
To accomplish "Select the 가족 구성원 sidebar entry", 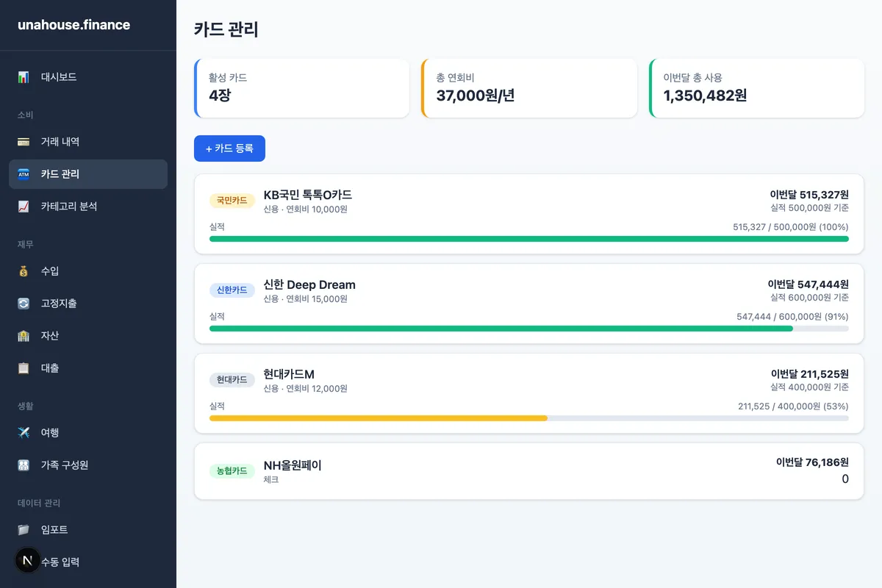I will (x=65, y=465).
